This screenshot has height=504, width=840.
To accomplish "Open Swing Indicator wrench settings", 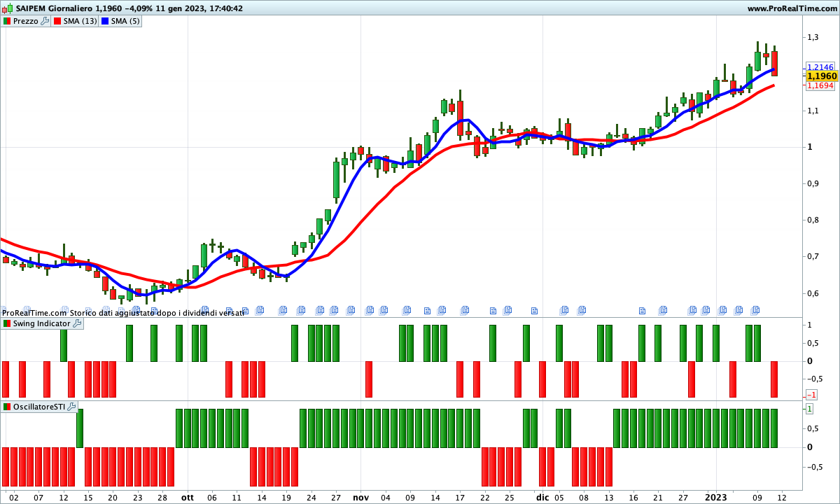I will click(77, 323).
